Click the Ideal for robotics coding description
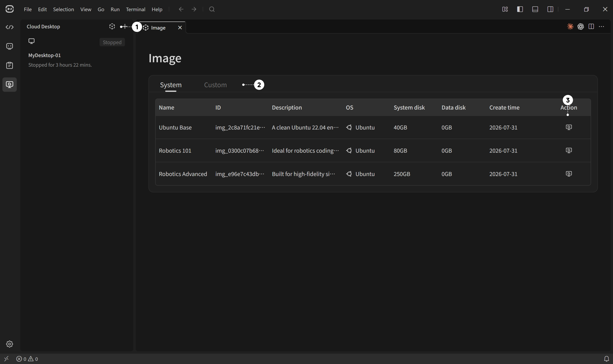 click(x=305, y=151)
